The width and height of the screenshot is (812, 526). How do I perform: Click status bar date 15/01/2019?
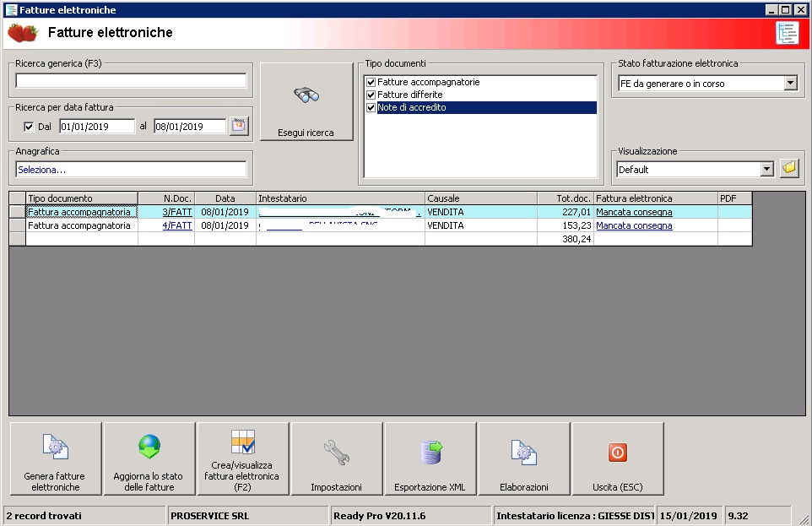[688, 516]
